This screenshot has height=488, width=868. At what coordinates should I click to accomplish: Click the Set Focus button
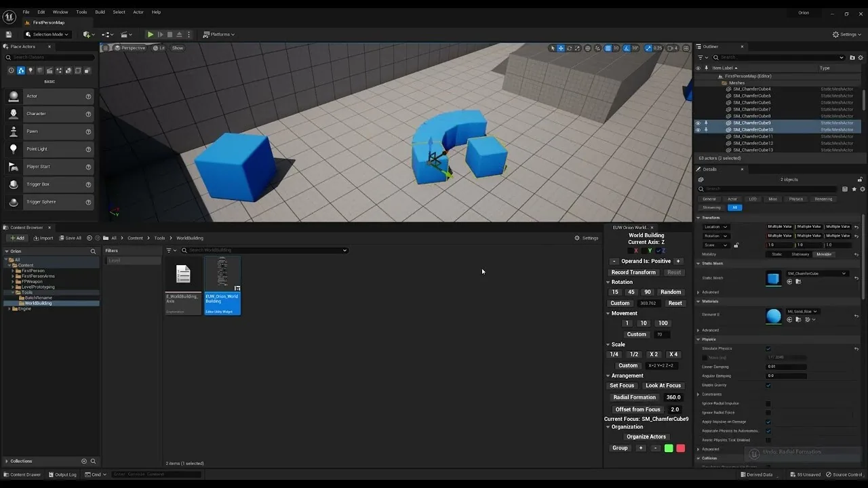pos(622,386)
